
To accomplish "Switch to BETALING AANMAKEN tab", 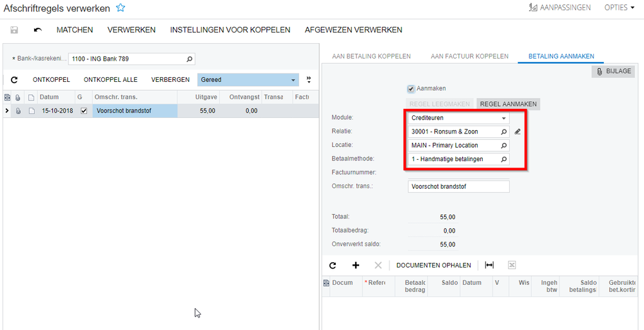I will [x=561, y=56].
